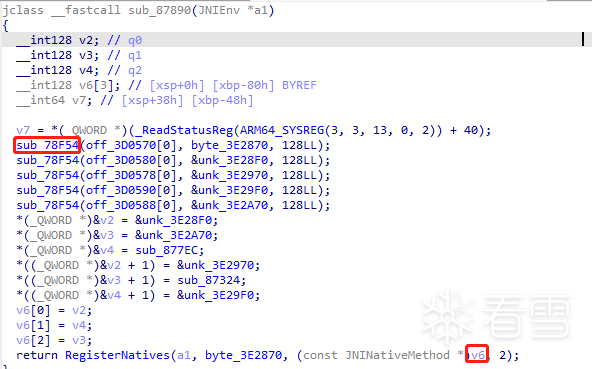
Task: Select variable v4 in its __int128 declaration
Action: coord(85,70)
